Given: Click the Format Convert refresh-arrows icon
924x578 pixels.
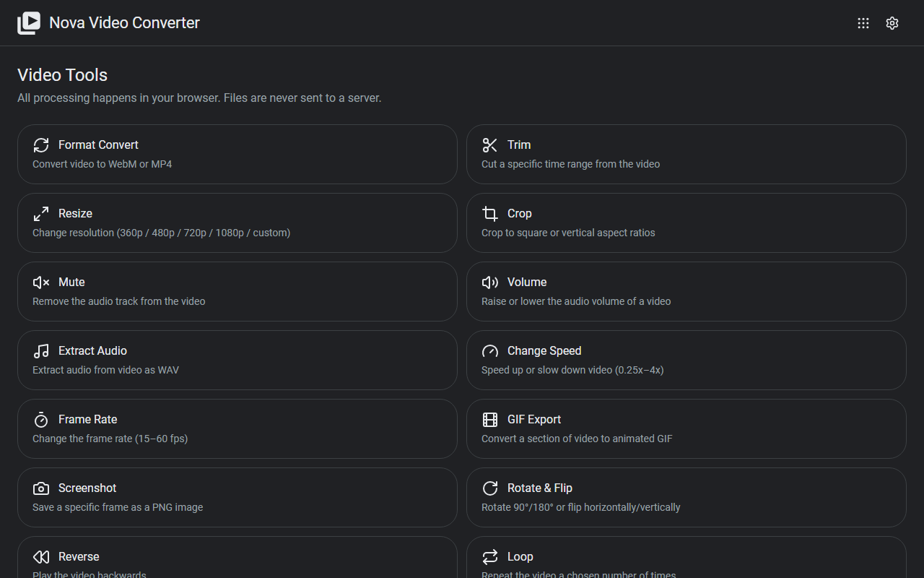Looking at the screenshot, I should tap(41, 145).
